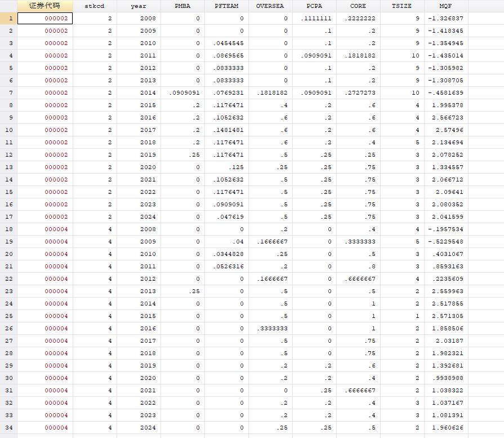Click the 000002 cell in row 1
This screenshot has width=504, height=438.
pos(45,19)
